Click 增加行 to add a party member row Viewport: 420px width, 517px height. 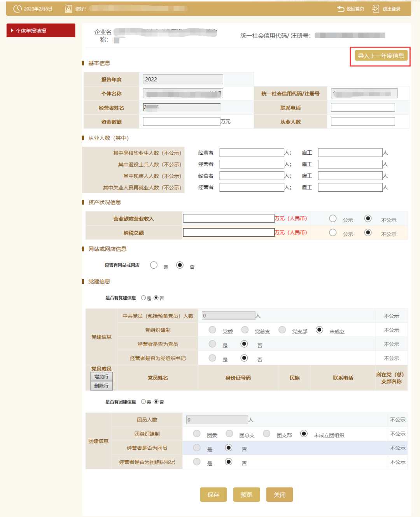[101, 377]
